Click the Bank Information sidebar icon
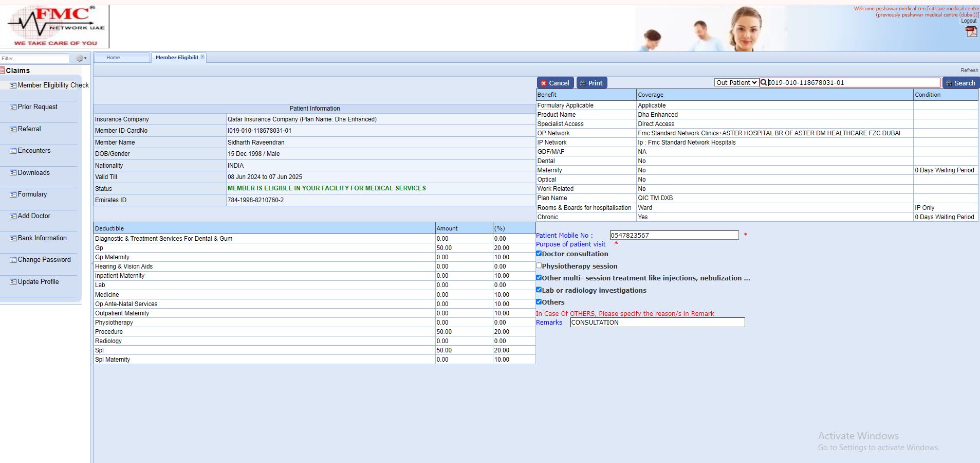Screen dimensions: 980x463 (x=13, y=239)
